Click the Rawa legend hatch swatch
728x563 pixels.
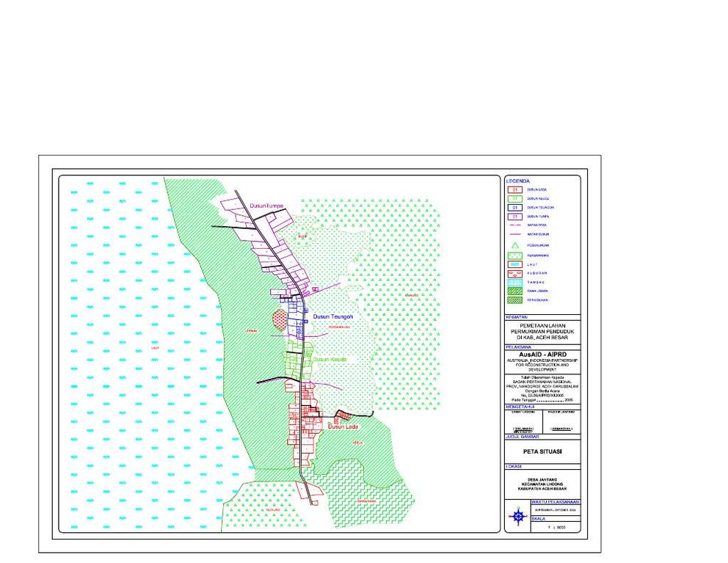[515, 291]
